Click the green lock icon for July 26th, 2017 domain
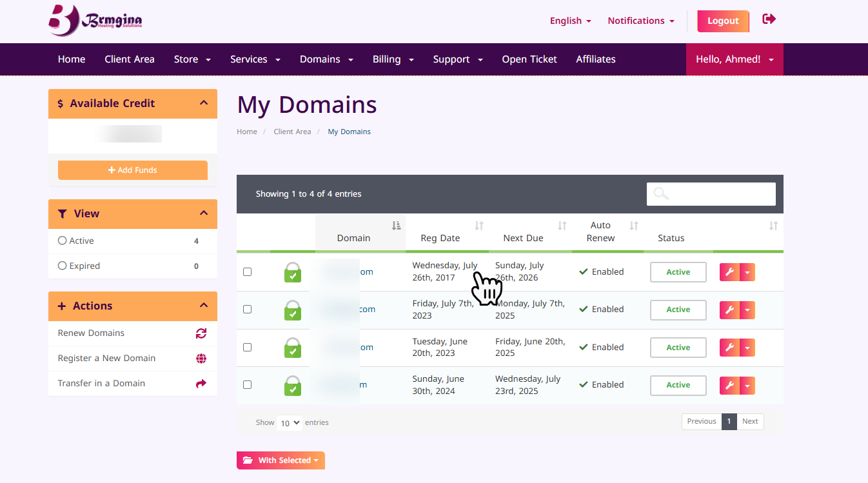The width and height of the screenshot is (868, 483). click(293, 272)
